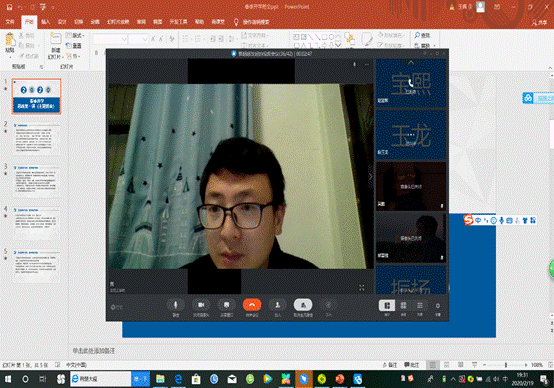Image resolution: width=554 pixels, height=388 pixels.
Task: Select slide 4 thumbnail in the slide panel
Action: [x=36, y=223]
